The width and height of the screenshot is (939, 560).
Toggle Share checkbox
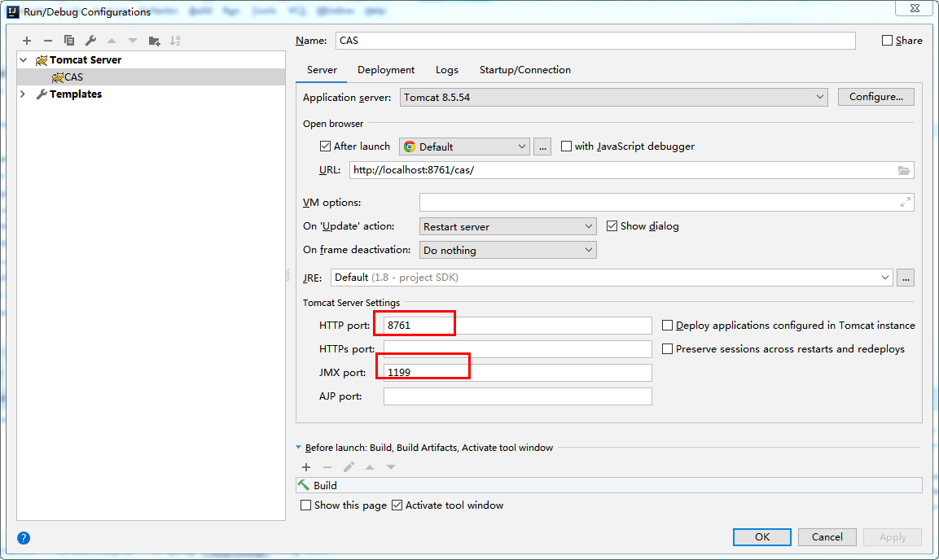(888, 41)
